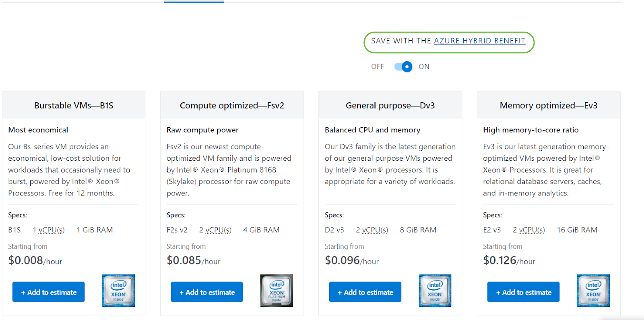This screenshot has height=320, width=644.
Task: Add Burstable B1S VM to estimate
Action: click(49, 292)
